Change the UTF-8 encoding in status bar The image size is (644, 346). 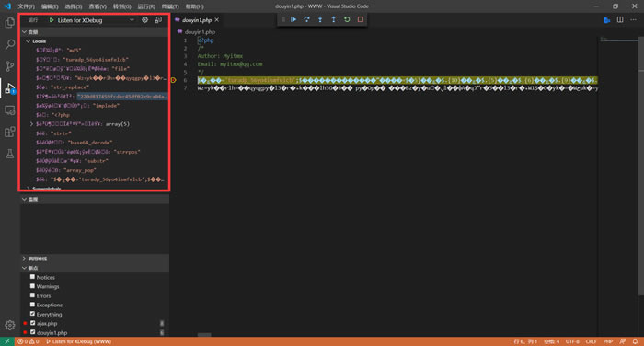572,341
